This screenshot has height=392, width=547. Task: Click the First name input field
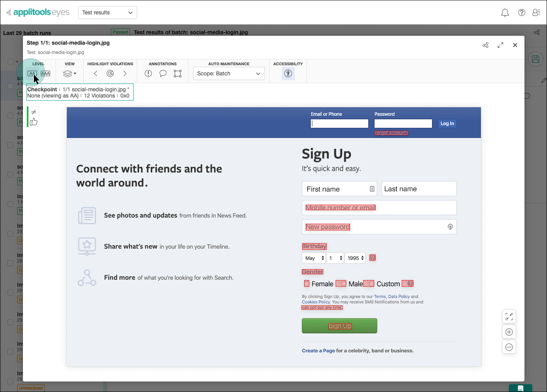pyautogui.click(x=336, y=189)
